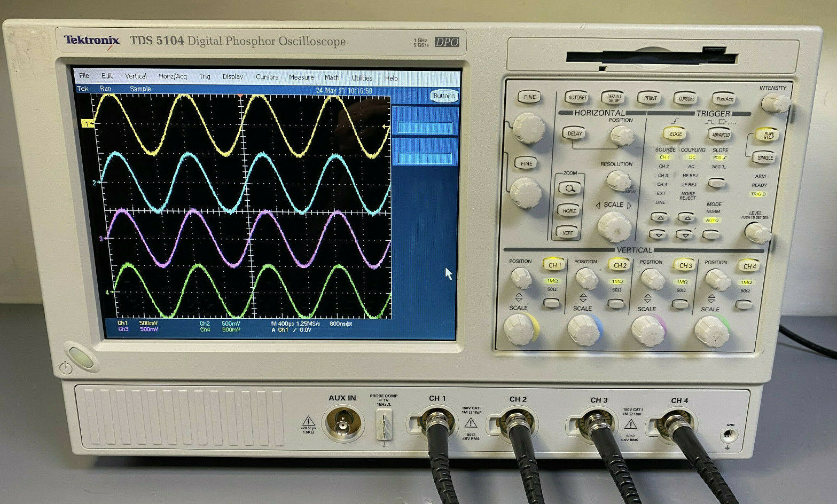Click the Ch2 500mV scale readout
The height and width of the screenshot is (504, 837).
220,324
